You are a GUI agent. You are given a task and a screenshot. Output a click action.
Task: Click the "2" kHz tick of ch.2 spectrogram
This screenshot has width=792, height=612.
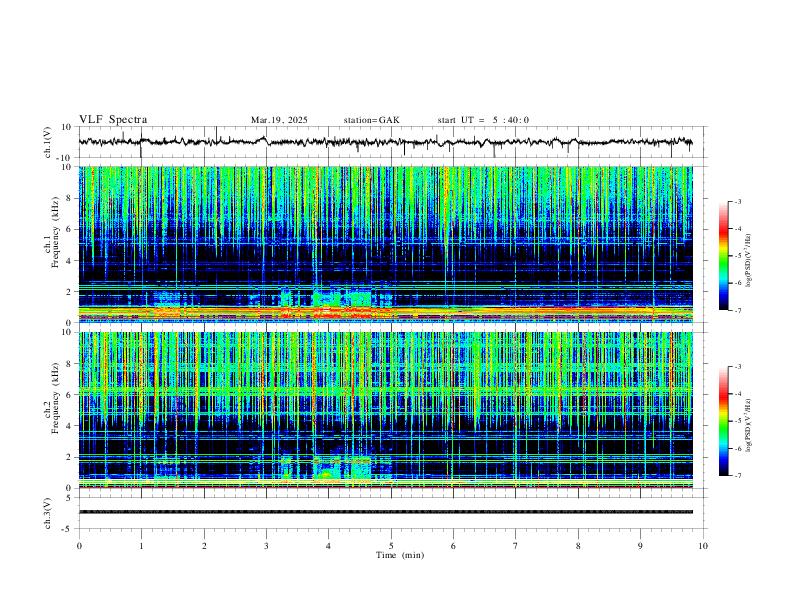[69, 457]
